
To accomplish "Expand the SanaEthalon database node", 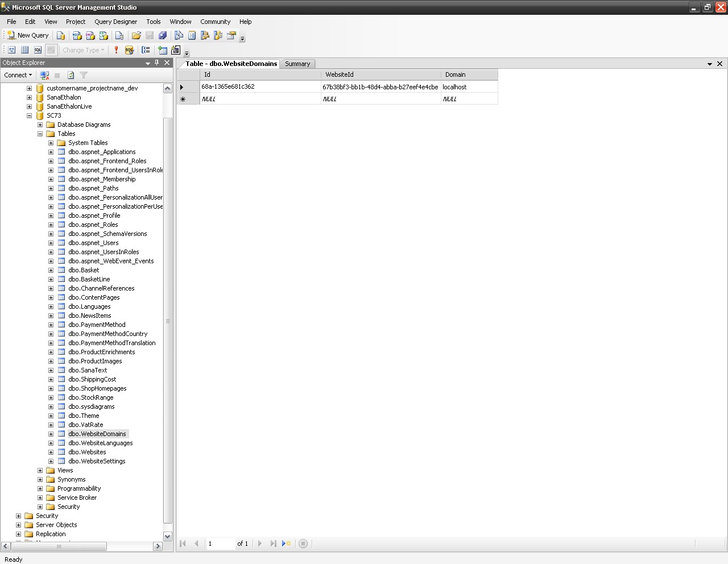I will [29, 97].
